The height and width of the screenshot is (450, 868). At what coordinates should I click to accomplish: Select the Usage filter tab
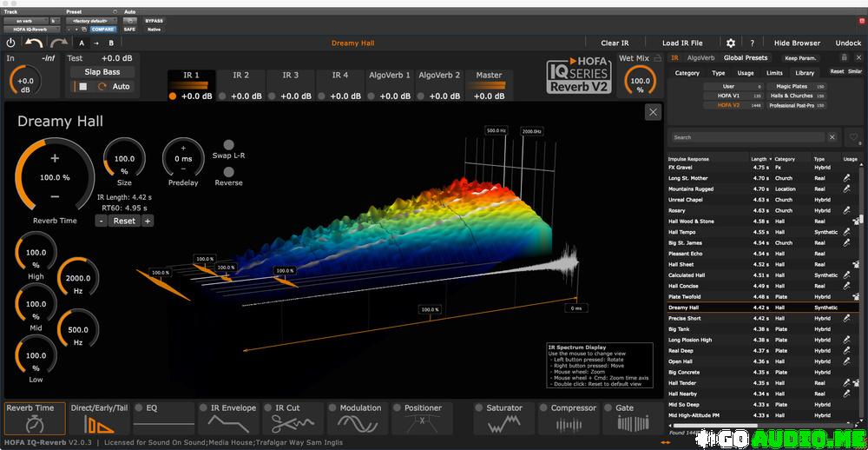coord(745,73)
